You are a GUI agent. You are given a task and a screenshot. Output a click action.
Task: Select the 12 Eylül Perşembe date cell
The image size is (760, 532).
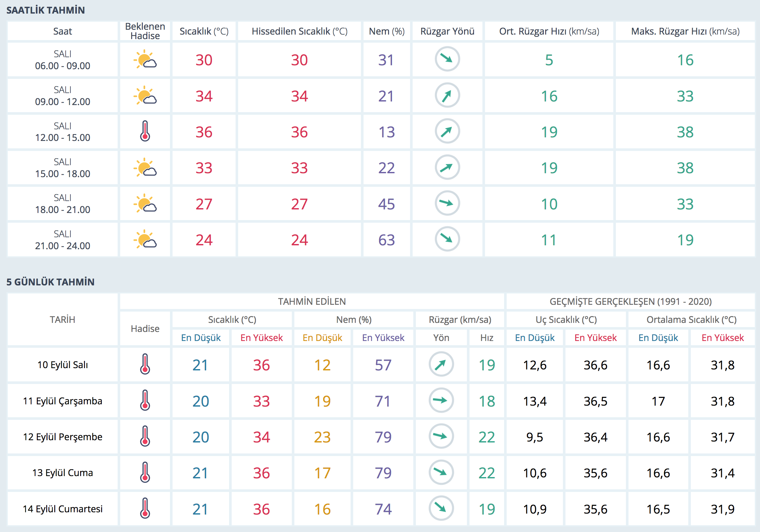[x=63, y=437]
